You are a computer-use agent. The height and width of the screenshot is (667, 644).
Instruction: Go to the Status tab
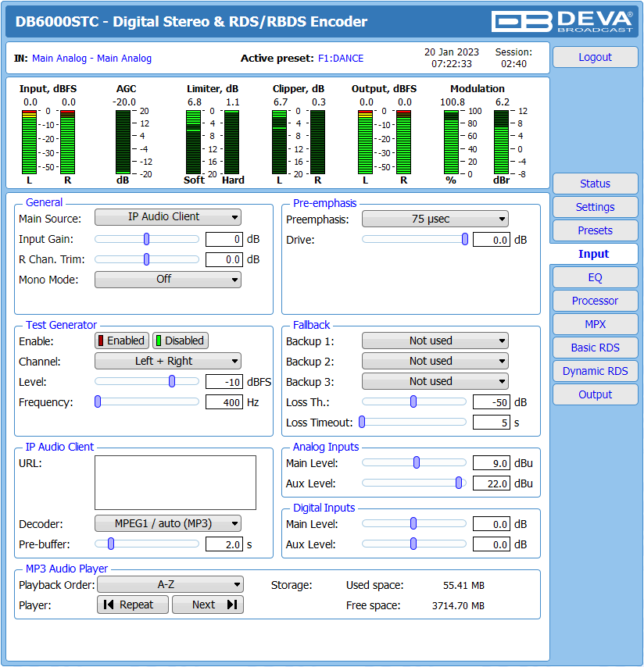point(595,184)
